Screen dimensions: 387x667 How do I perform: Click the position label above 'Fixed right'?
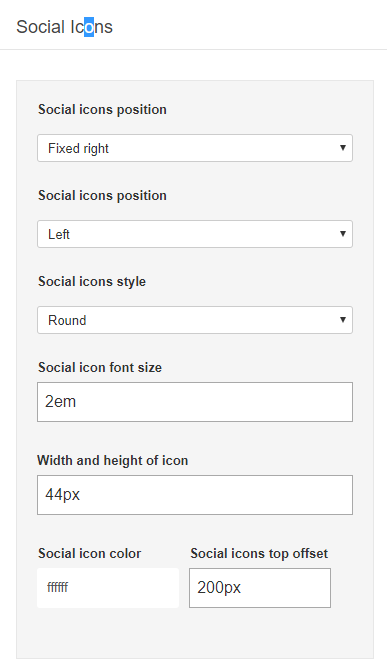pyautogui.click(x=102, y=109)
